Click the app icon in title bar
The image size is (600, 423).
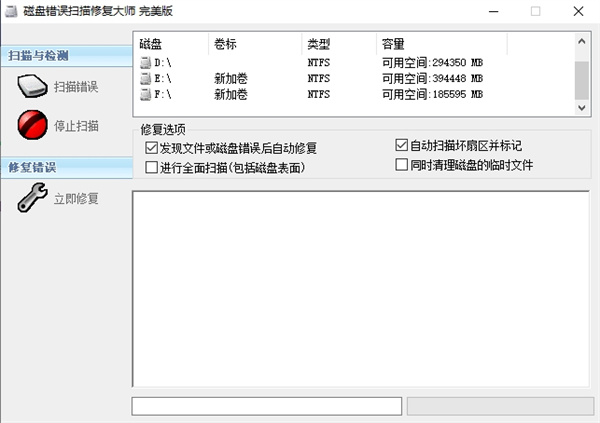12,11
